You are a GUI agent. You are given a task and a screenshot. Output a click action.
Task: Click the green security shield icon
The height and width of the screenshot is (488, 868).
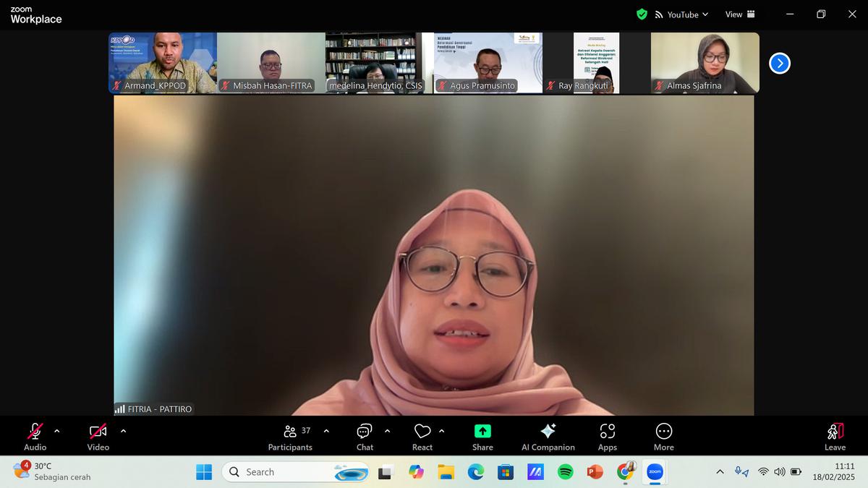[642, 14]
